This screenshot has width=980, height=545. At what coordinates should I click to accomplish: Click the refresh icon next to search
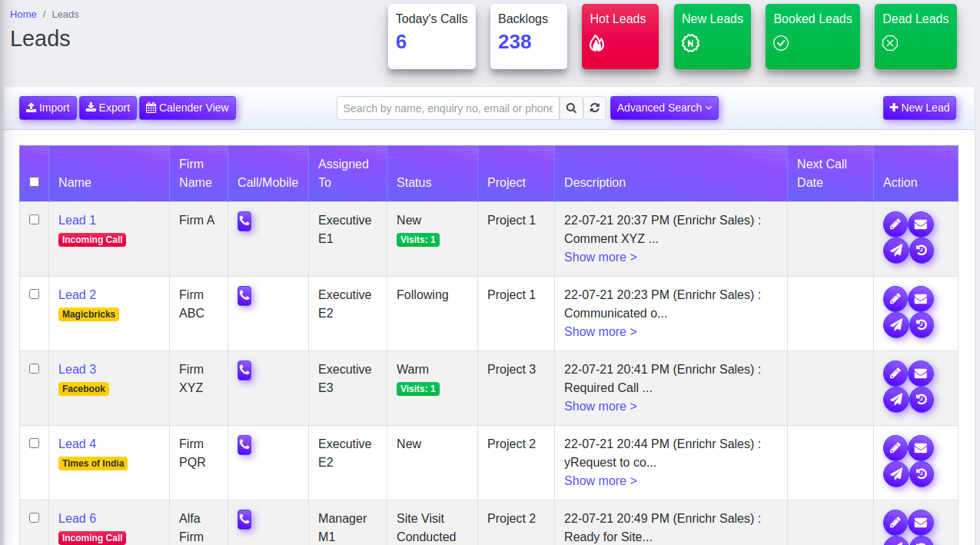pyautogui.click(x=595, y=108)
